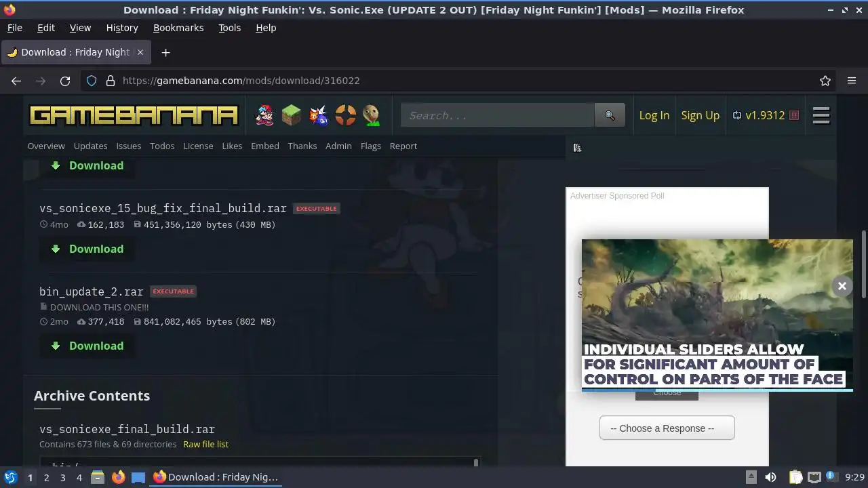Open the desktop start menu
This screenshot has width=868, height=488.
pos(11,477)
